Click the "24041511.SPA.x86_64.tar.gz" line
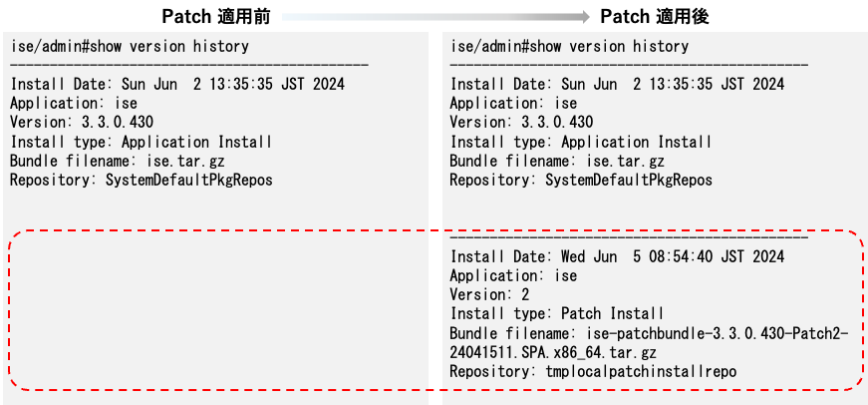The image size is (868, 405). pos(553,352)
